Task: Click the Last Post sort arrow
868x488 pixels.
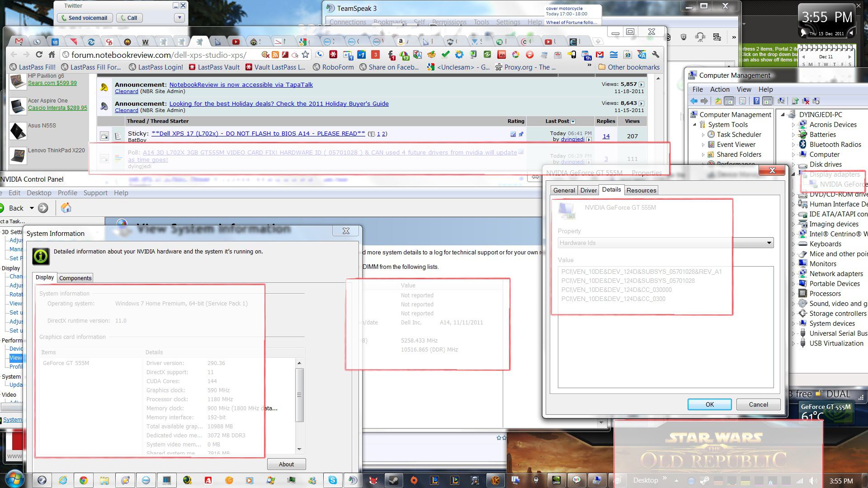Action: pyautogui.click(x=573, y=122)
